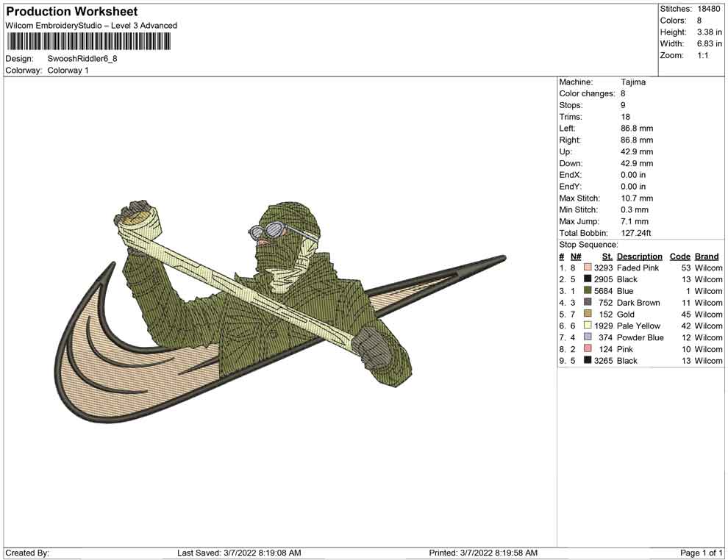Click 'Printed: 3/7/2022 8:19:58 AM' text
728x560 pixels.
(x=483, y=553)
